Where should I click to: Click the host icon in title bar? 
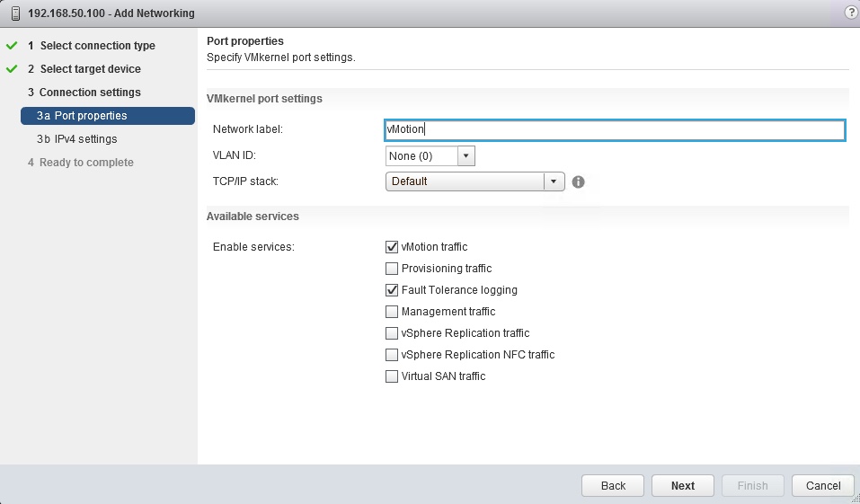[x=15, y=13]
